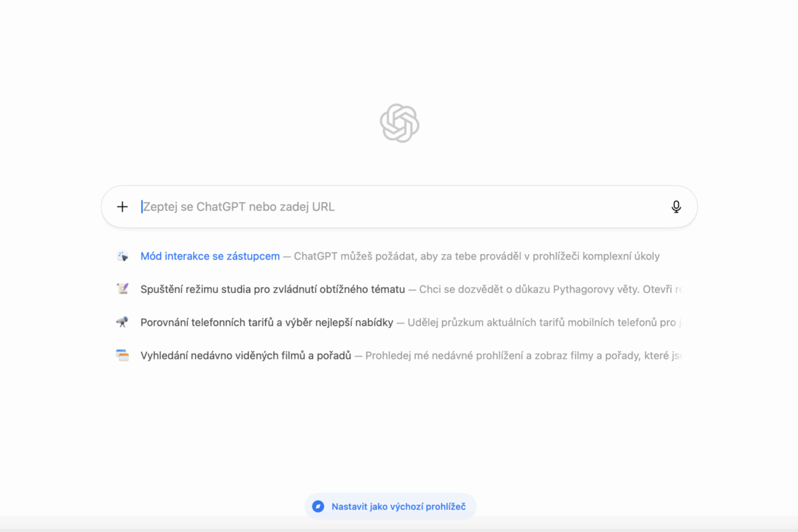This screenshot has width=798, height=532.
Task: Click the browser windows icon for films
Action: [x=122, y=355]
